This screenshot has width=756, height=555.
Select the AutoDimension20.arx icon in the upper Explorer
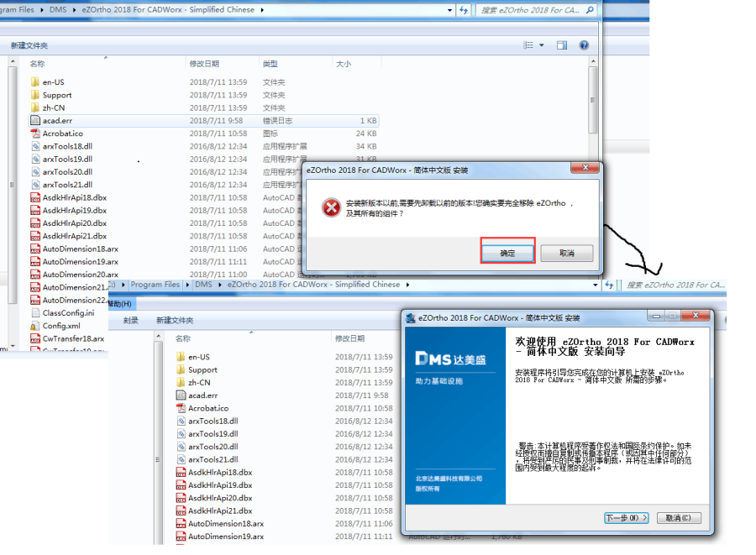click(35, 274)
